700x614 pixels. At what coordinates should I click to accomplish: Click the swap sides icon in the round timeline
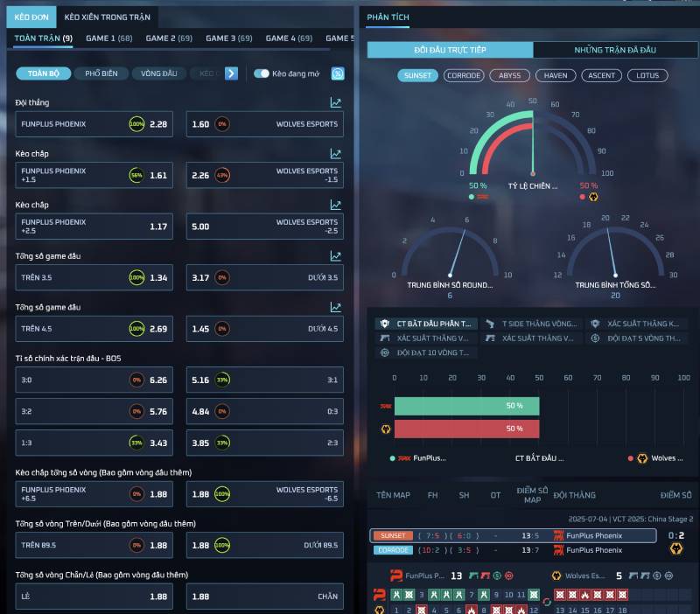coord(548,602)
